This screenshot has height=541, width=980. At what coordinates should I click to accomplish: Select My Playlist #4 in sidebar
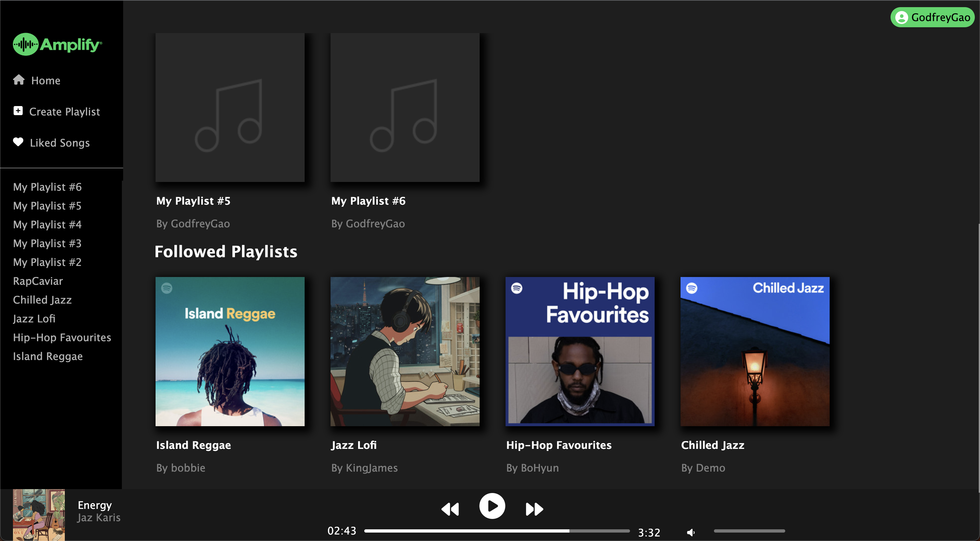click(x=47, y=225)
